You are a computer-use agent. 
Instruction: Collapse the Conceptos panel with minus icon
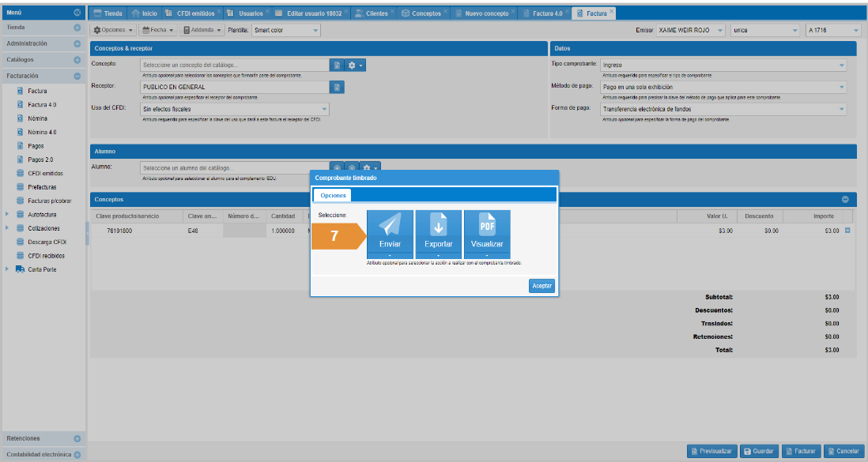click(845, 199)
